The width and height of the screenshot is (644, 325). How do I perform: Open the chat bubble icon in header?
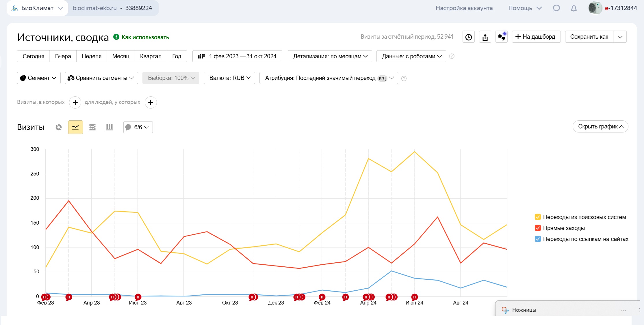(x=556, y=8)
